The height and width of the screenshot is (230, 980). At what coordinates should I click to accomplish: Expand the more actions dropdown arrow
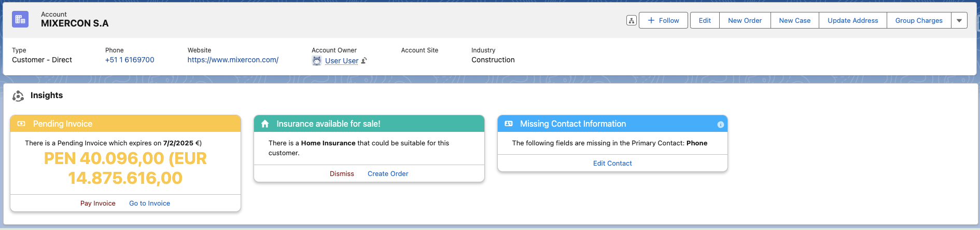point(959,20)
